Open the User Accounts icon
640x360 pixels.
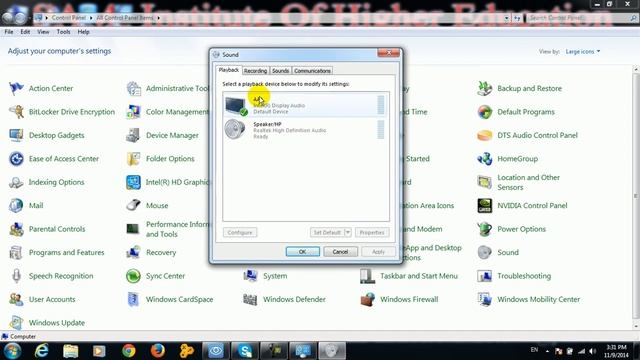[x=16, y=299]
